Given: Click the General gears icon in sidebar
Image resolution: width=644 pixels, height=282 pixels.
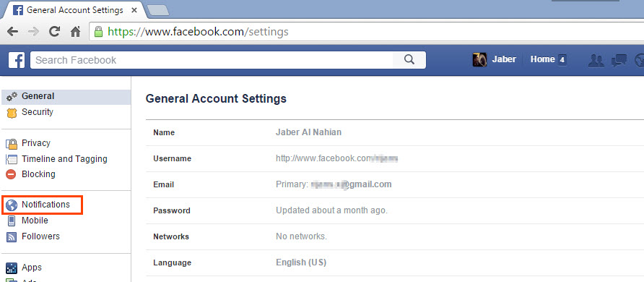Looking at the screenshot, I should pyautogui.click(x=12, y=97).
